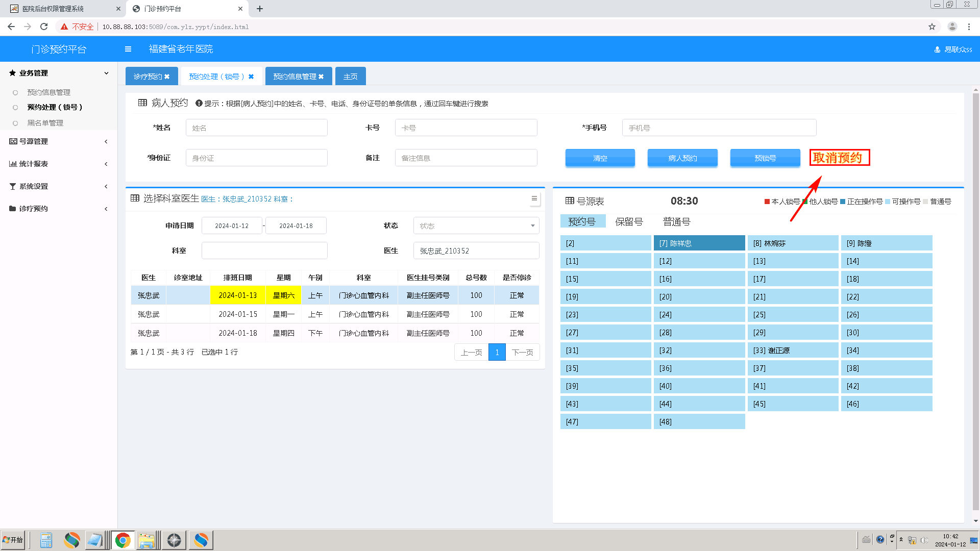Switch to the 保留号 tab
980x551 pixels.
628,221
